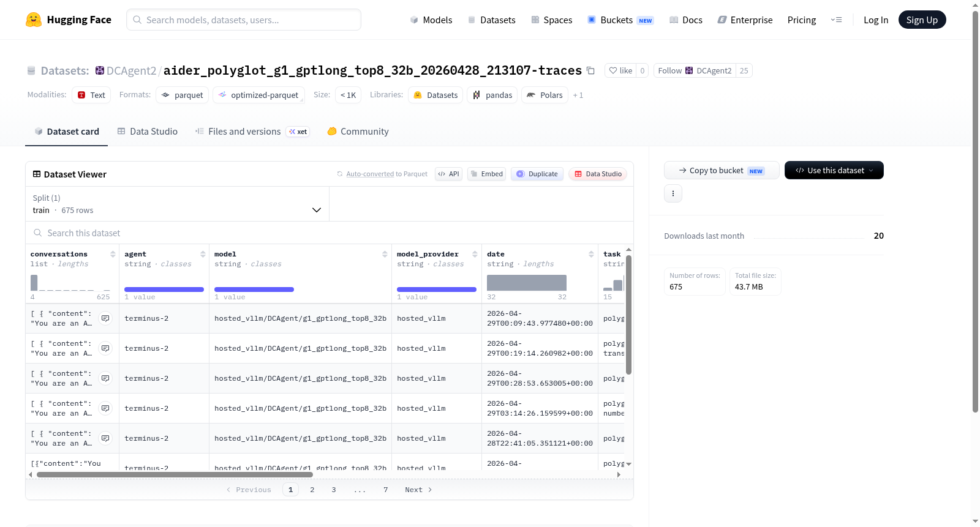Duplicate the dataset
Image resolution: width=980 pixels, height=527 pixels.
click(x=537, y=174)
